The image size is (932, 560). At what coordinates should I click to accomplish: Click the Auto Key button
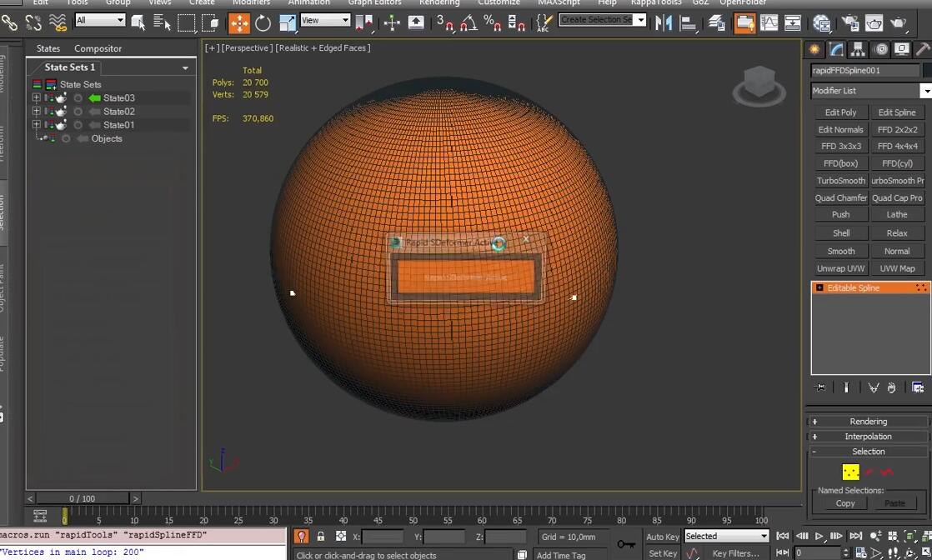pos(662,536)
